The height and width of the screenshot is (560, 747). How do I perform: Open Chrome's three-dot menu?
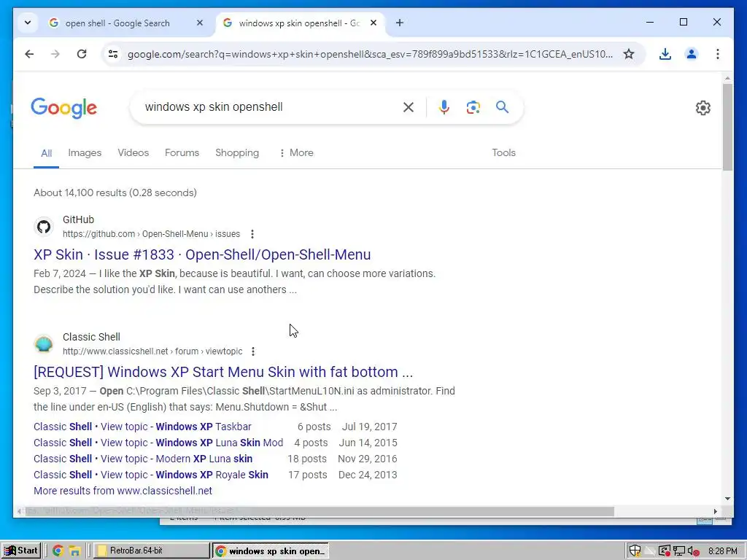pos(718,54)
